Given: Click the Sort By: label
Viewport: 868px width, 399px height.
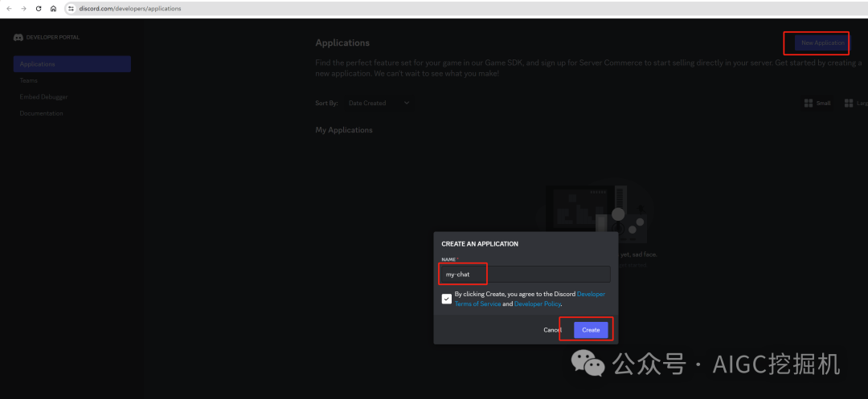Looking at the screenshot, I should click(326, 103).
